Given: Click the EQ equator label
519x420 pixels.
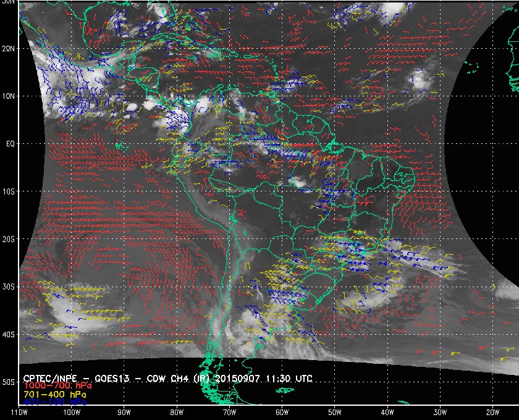Looking at the screenshot, I should pyautogui.click(x=11, y=144).
